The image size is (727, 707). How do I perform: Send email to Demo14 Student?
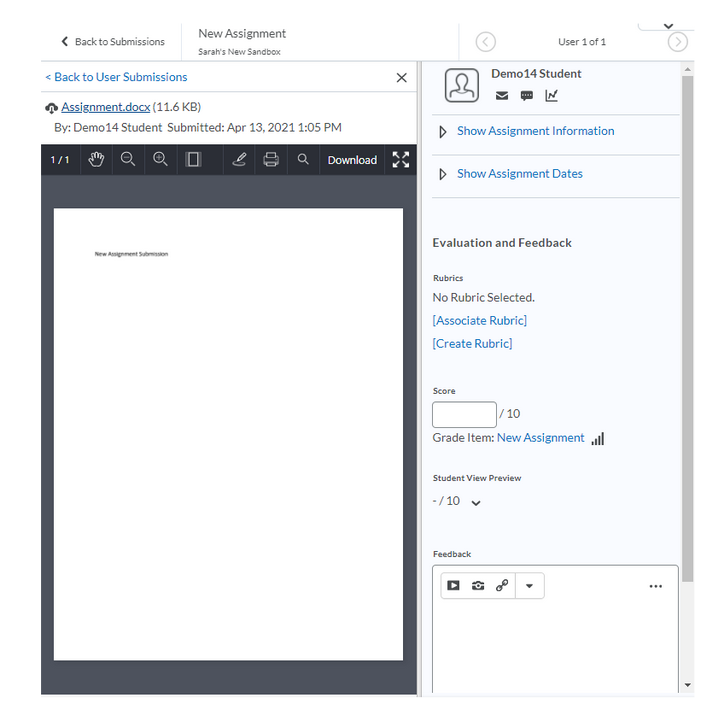coord(502,96)
